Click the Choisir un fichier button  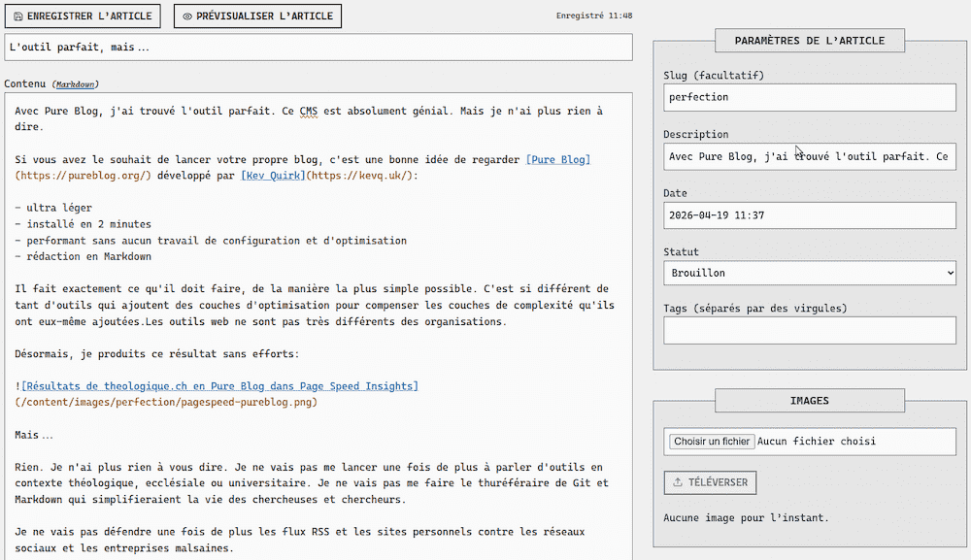(x=710, y=441)
